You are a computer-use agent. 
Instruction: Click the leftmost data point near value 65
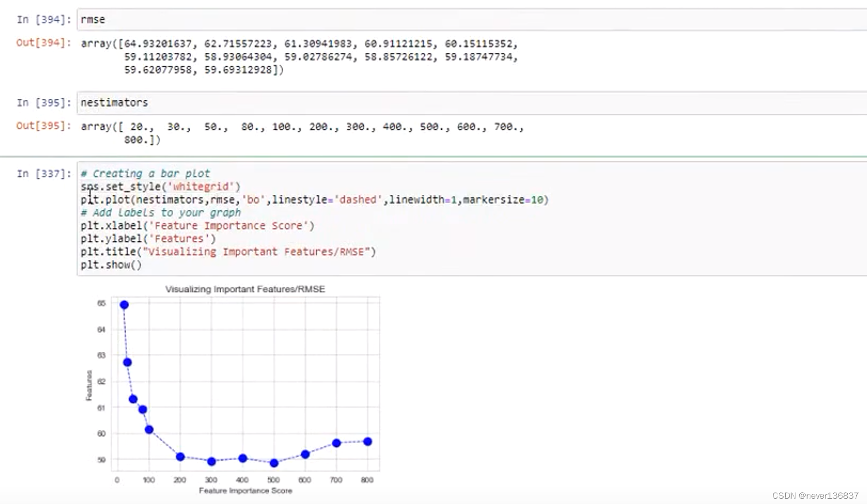pos(123,304)
